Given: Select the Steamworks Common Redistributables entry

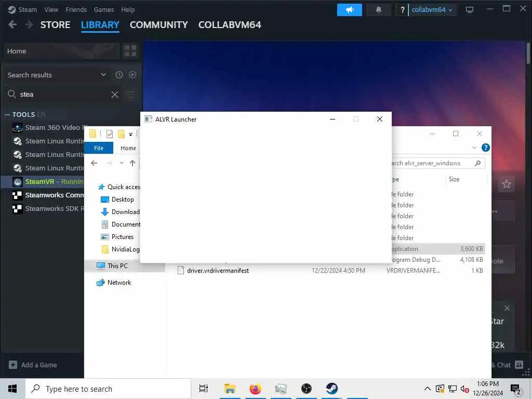Looking at the screenshot, I should point(47,195).
